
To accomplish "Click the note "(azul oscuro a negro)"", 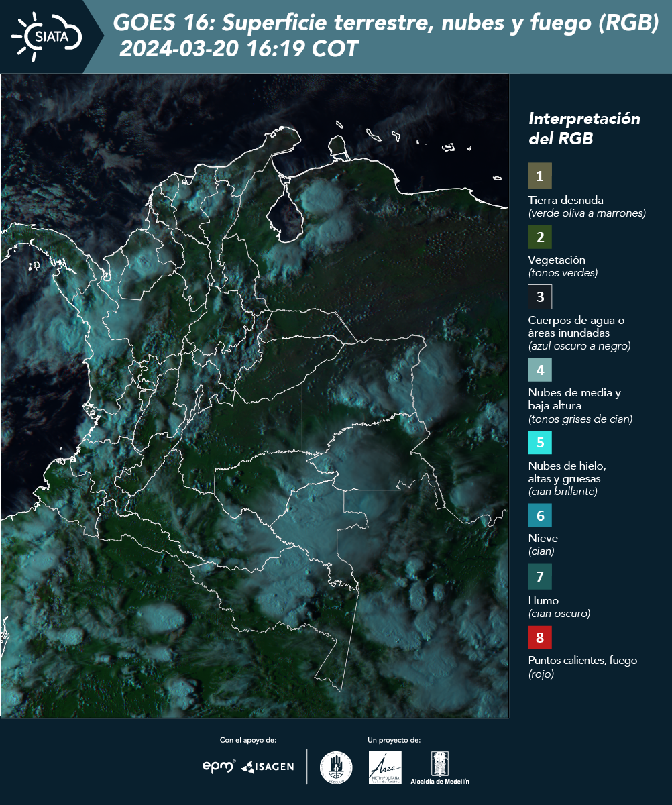I will pyautogui.click(x=579, y=346).
